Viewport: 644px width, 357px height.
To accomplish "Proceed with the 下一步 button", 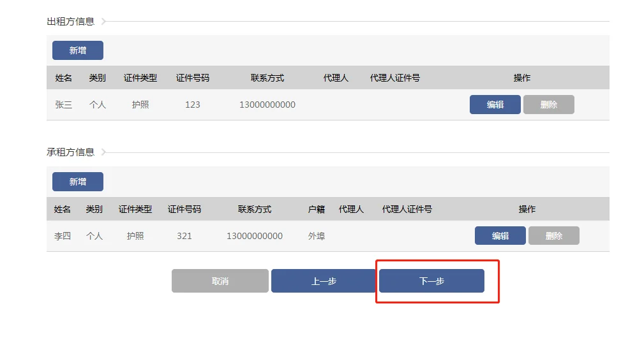I will click(431, 281).
